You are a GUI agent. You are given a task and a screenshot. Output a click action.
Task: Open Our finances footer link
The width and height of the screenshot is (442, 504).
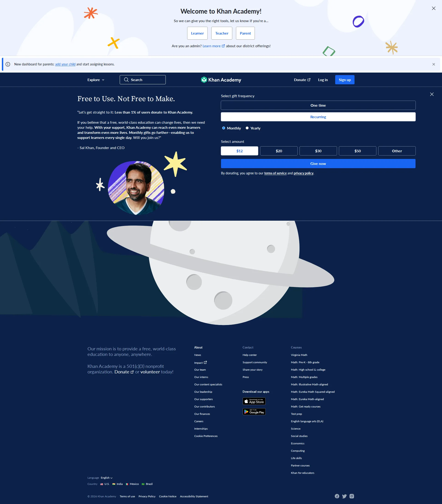point(202,414)
